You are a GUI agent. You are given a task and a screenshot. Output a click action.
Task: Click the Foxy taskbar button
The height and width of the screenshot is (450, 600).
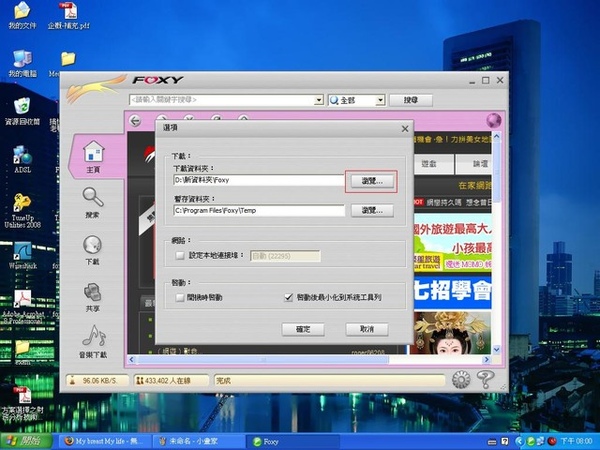click(291, 442)
